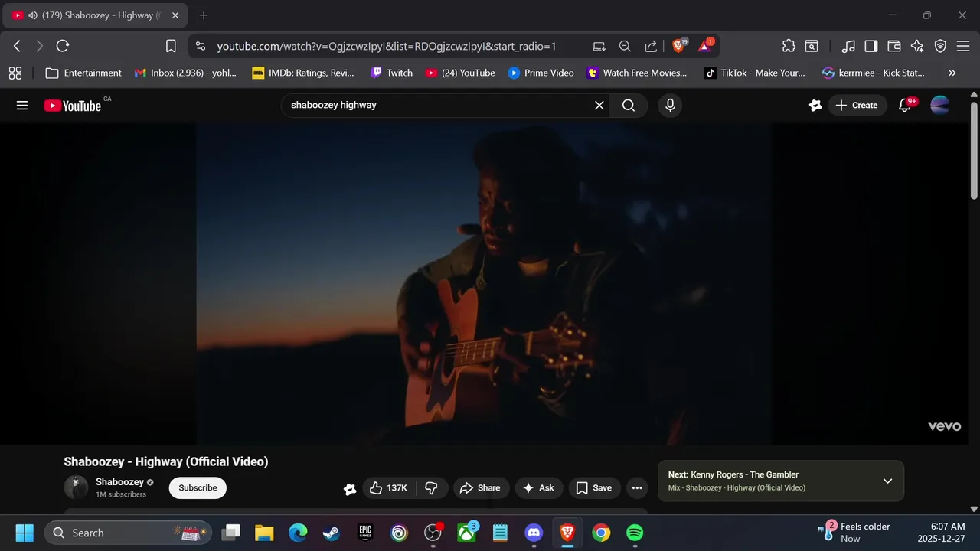Open the Prime Video bookmark

541,73
